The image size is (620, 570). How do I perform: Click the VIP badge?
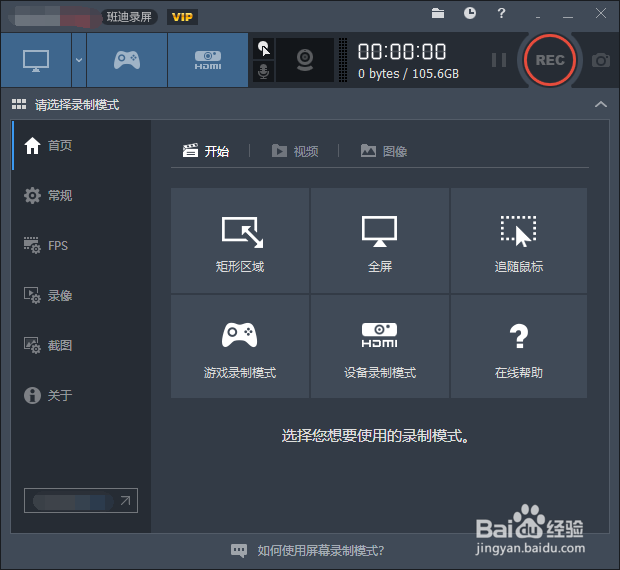(182, 17)
